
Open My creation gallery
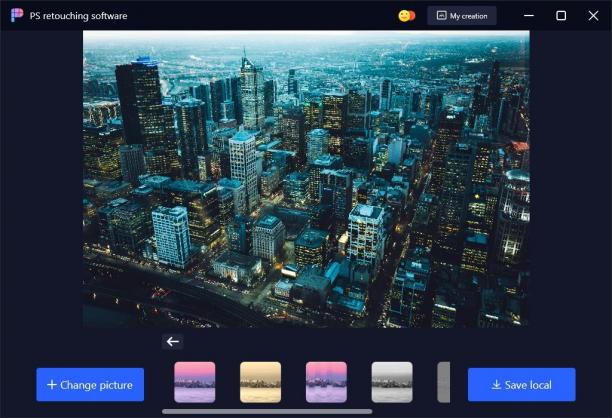pyautogui.click(x=462, y=16)
